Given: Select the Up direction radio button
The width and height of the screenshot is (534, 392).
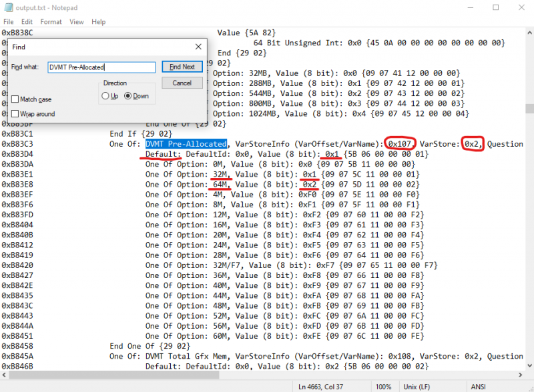Looking at the screenshot, I should (x=105, y=96).
